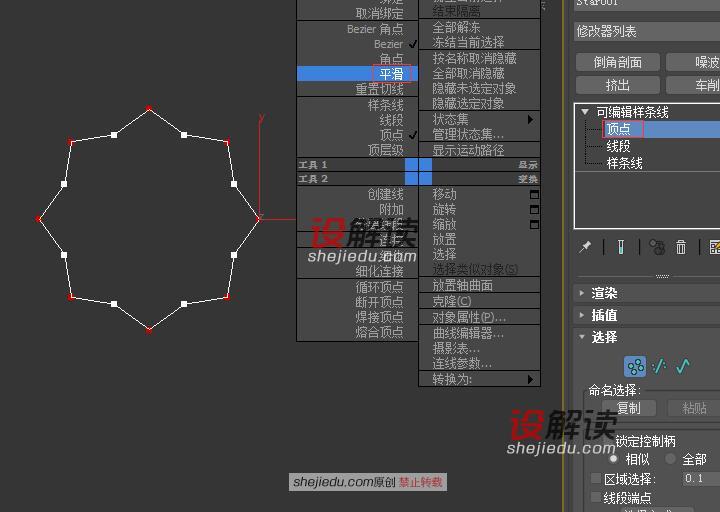Choose 隐藏未选定对象 menu entry
This screenshot has height=512, width=720.
coord(474,88)
